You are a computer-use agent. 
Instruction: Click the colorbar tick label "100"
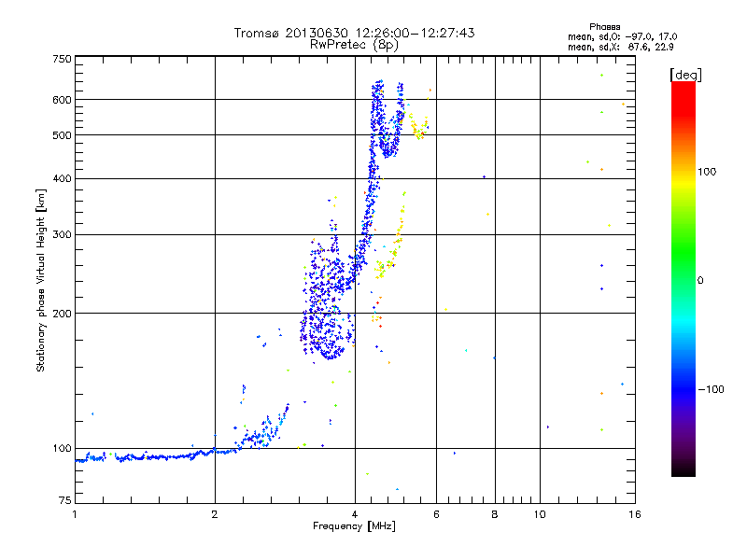click(707, 172)
